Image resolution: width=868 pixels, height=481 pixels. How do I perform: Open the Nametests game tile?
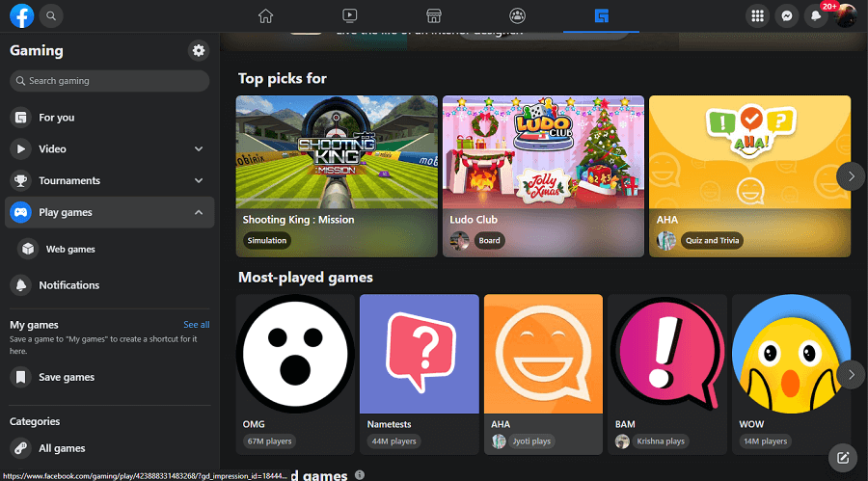click(x=420, y=374)
